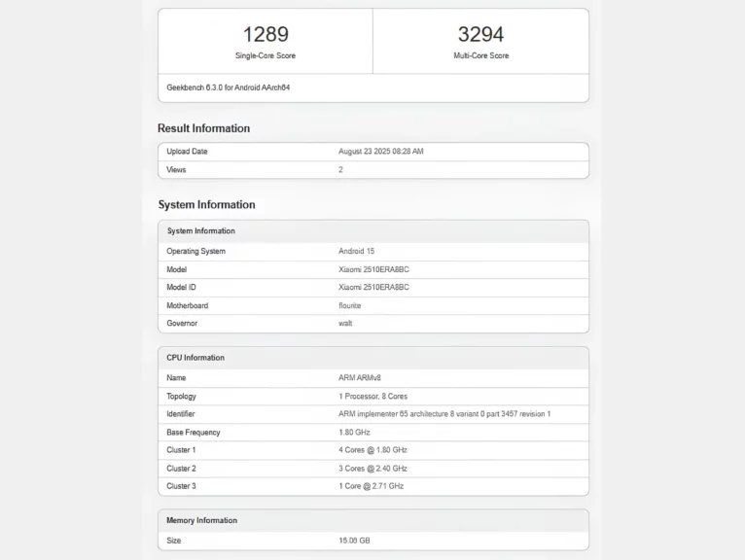Image resolution: width=745 pixels, height=560 pixels.
Task: Select the ARM ARMv8 CPU name
Action: (361, 377)
